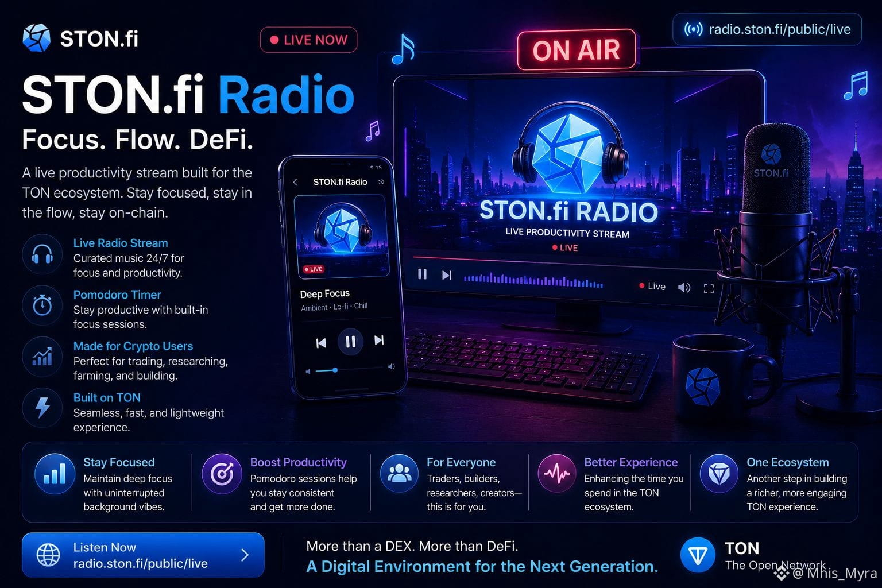The width and height of the screenshot is (882, 588).
Task: Click the Listen Now button
Action: coord(143,555)
